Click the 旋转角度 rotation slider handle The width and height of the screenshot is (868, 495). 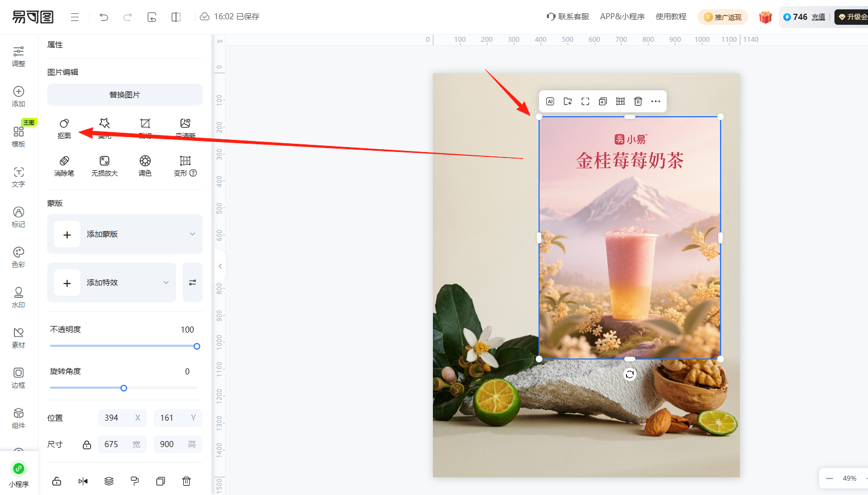124,388
